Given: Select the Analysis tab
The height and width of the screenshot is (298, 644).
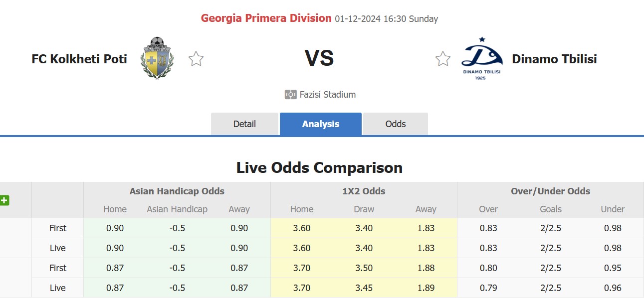Looking at the screenshot, I should pos(321,124).
